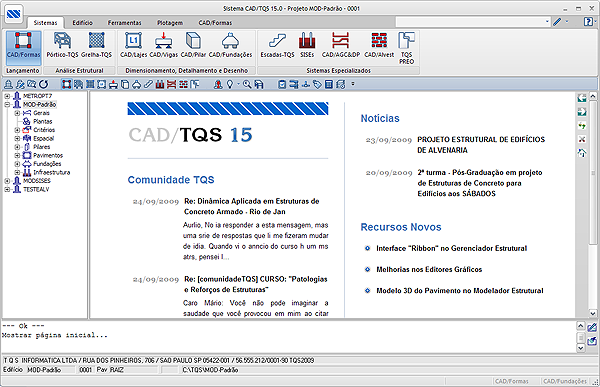Expand the Pilares tree node

tap(17, 147)
